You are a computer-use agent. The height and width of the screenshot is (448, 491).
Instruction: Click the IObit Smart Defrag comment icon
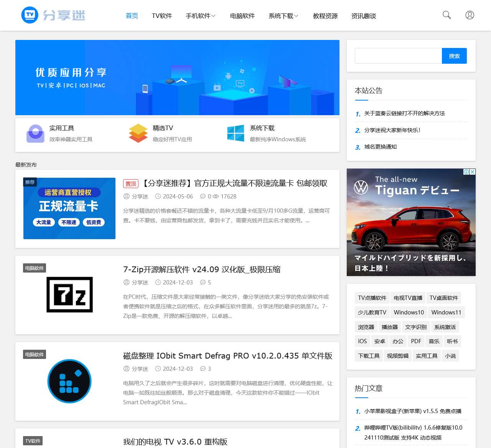[203, 369]
